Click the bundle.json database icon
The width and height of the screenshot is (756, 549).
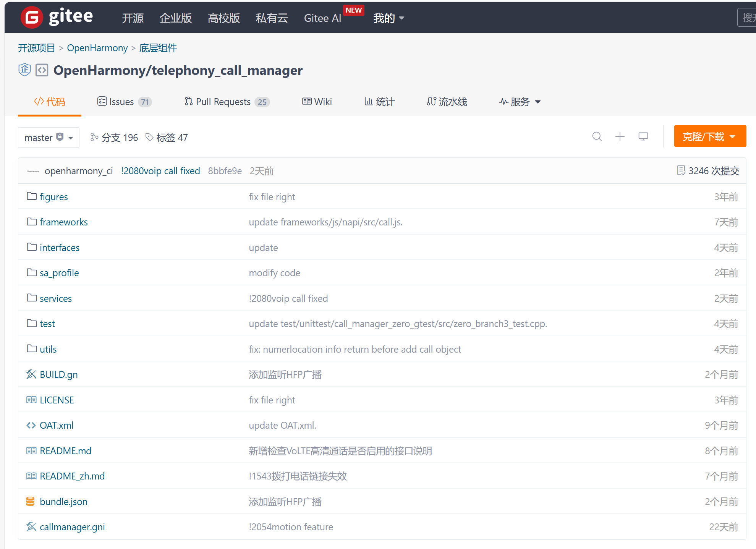[31, 501]
